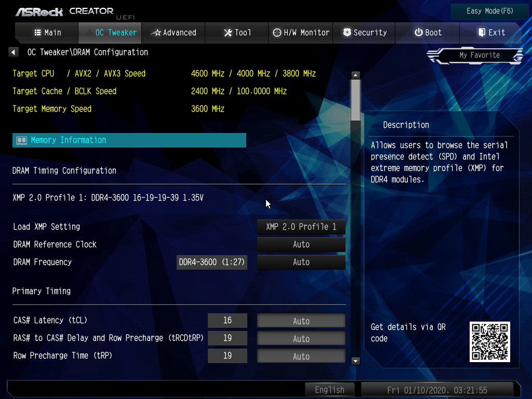Open the Main tab
Viewport: 532px width, 399px height.
[47, 33]
